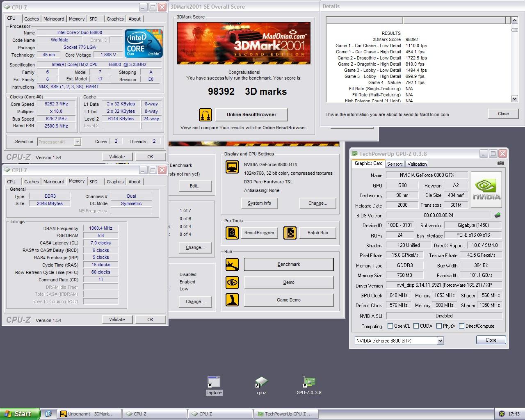Viewport: 525px width, 420px height.
Task: Click the 3DMark2001 banner image
Action: 244,43
